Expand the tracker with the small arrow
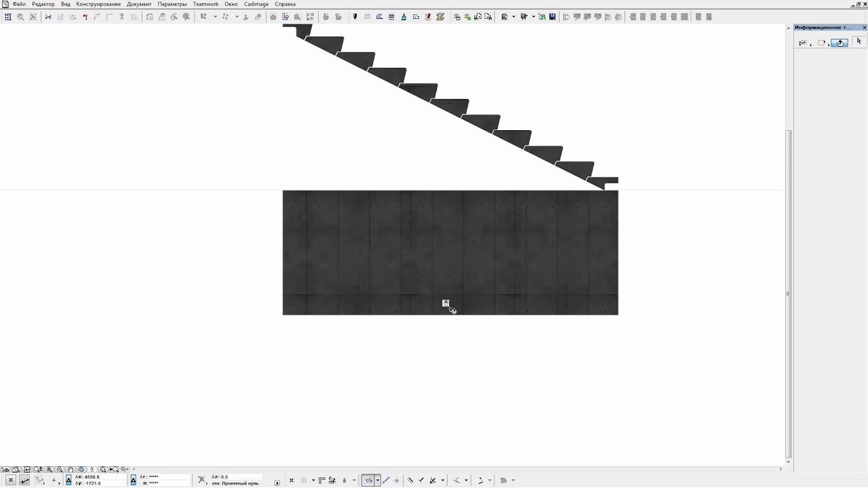The height and width of the screenshot is (488, 868). [x=277, y=483]
